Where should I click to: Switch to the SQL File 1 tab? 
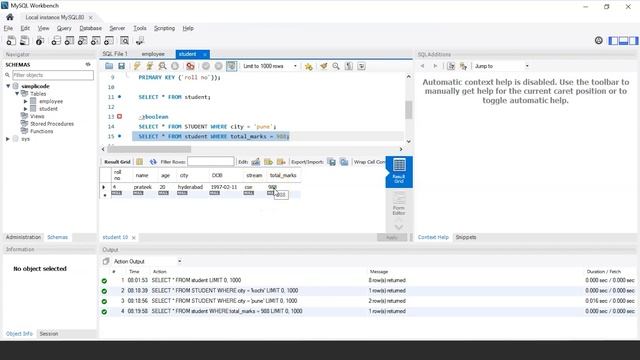pos(115,54)
